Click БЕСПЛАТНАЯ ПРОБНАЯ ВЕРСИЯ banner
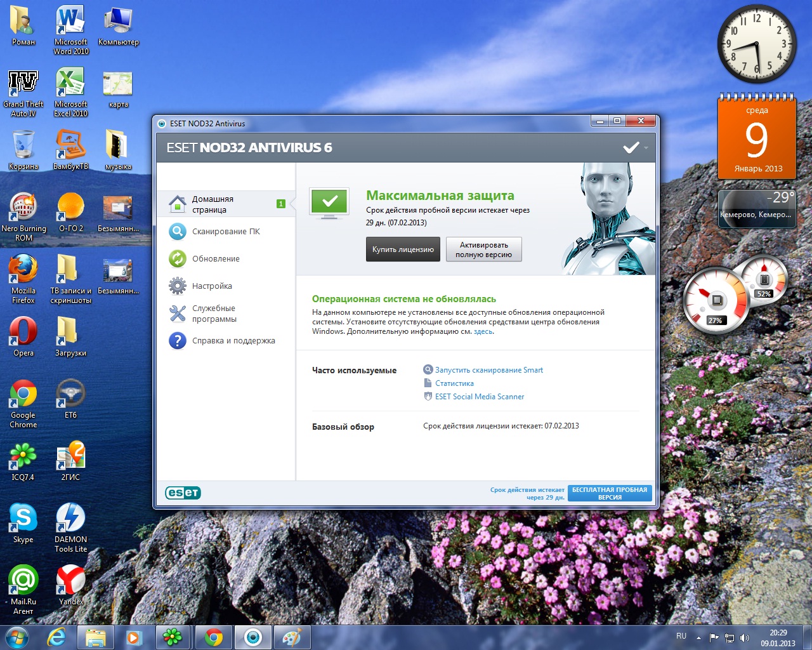 pyautogui.click(x=610, y=493)
